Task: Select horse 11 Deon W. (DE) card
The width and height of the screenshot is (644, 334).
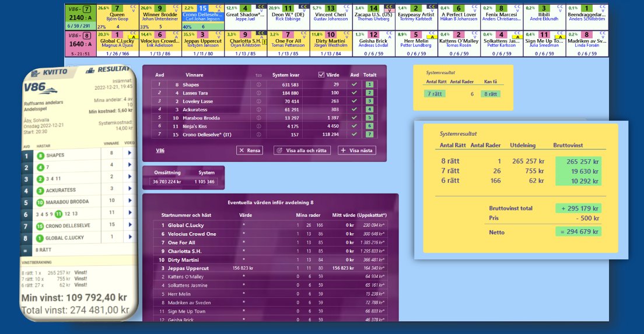Action: tap(288, 17)
